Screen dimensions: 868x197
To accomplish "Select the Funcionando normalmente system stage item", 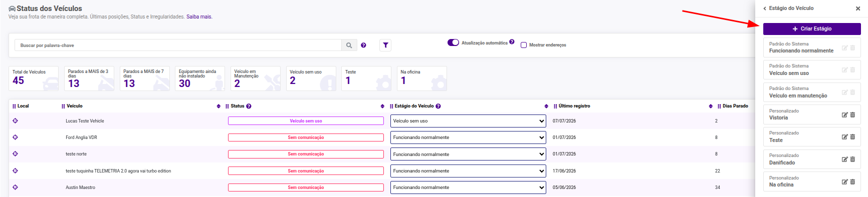I will (812, 47).
